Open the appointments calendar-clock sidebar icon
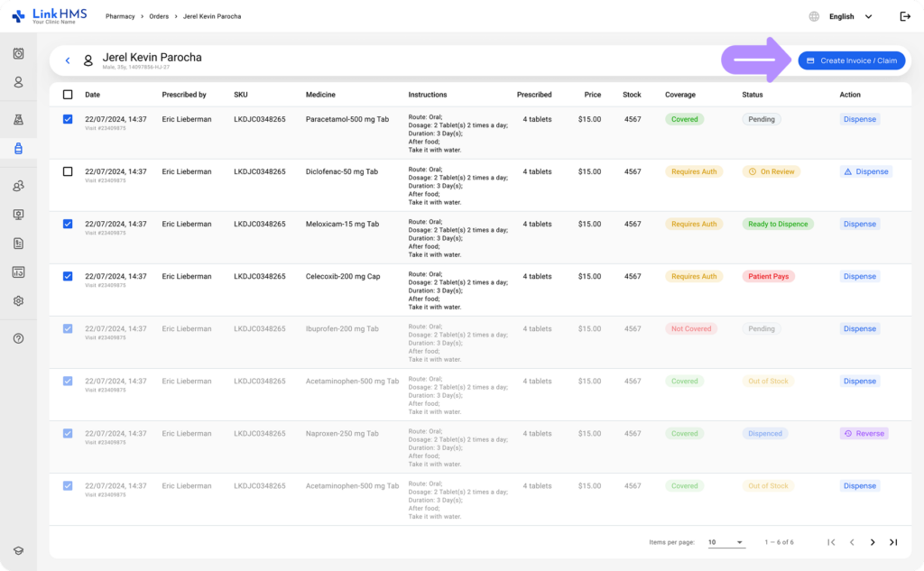The width and height of the screenshot is (924, 571). (18, 53)
